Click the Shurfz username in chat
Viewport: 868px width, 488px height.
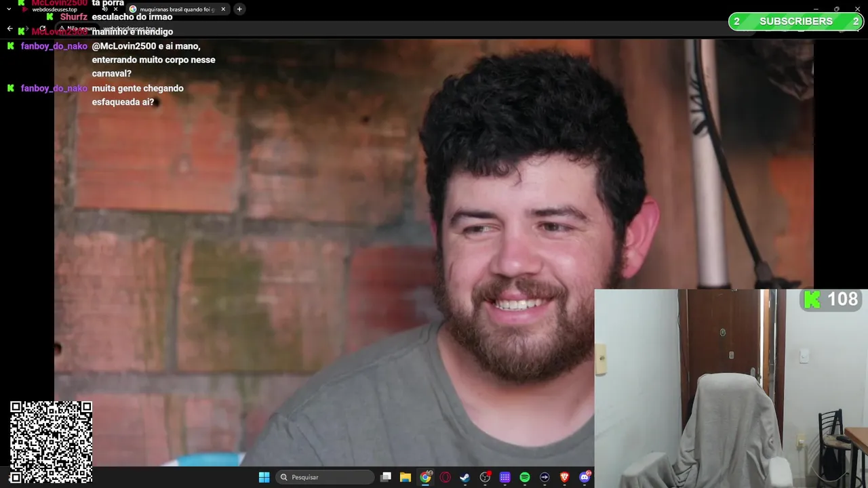[x=74, y=17]
